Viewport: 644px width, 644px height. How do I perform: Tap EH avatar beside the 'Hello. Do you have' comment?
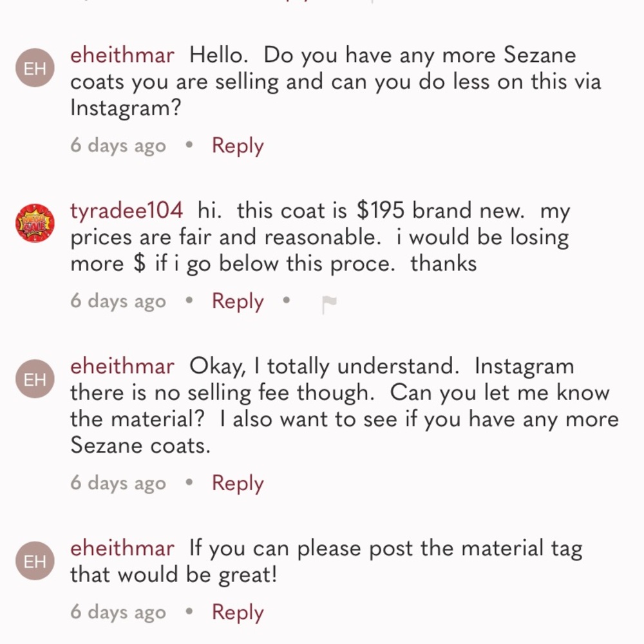coord(35,69)
